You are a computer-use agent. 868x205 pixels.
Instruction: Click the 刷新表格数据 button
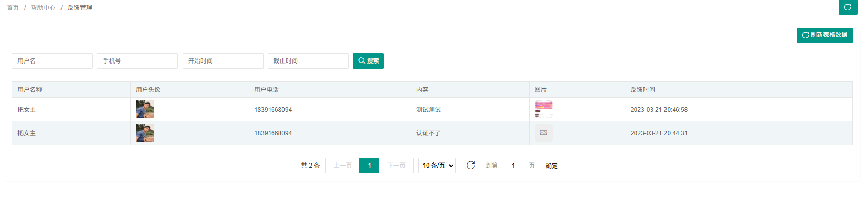coord(824,35)
